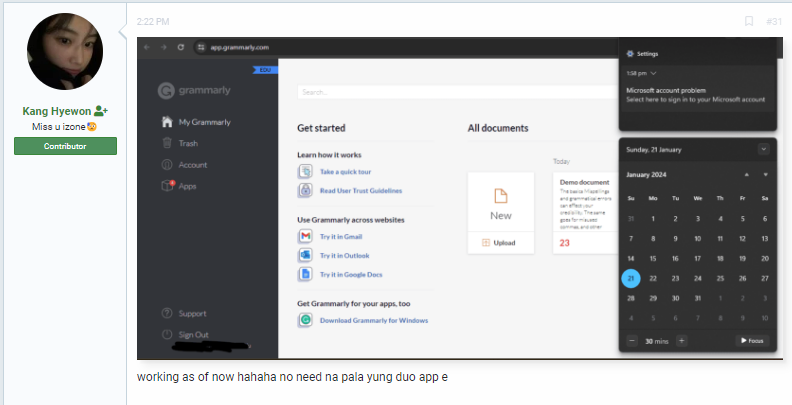Click the Grammarly logo in the sidebar
This screenshot has height=405, width=792.
click(x=194, y=91)
